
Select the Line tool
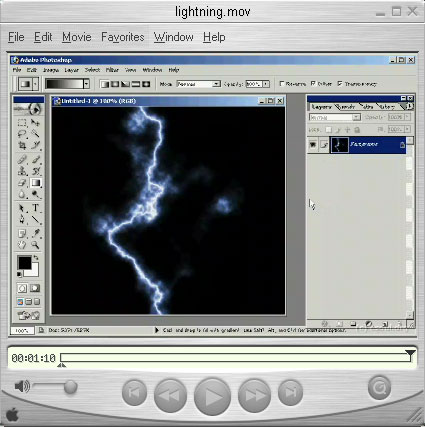click(35, 219)
